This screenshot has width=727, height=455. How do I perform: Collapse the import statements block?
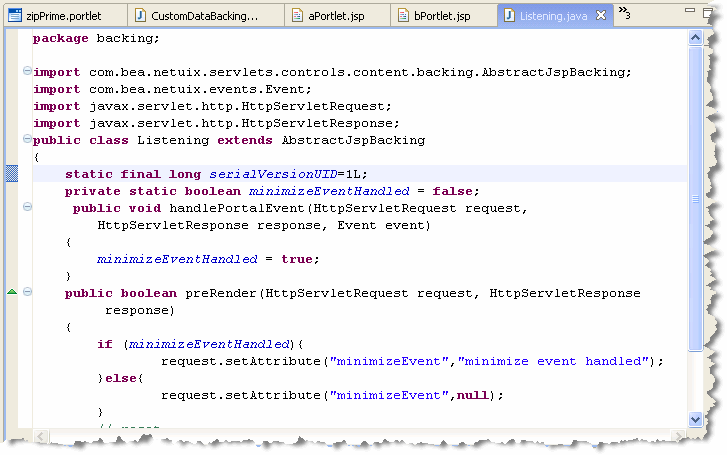(x=27, y=71)
